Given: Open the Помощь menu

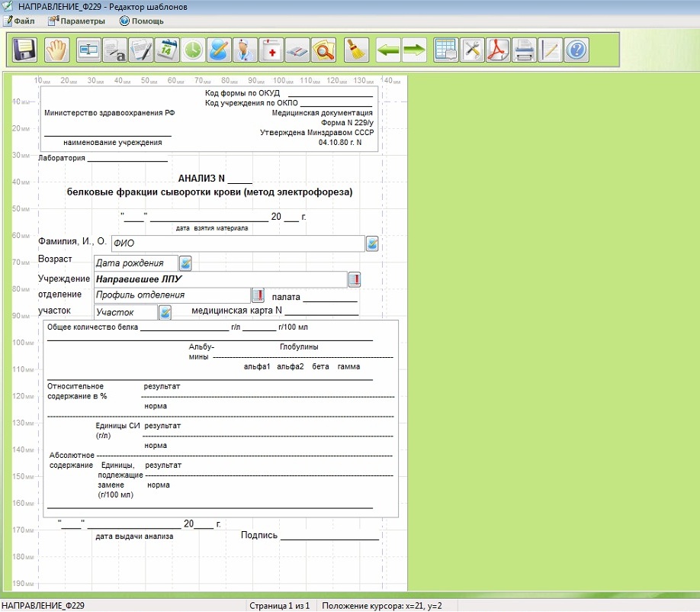Looking at the screenshot, I should [x=142, y=21].
